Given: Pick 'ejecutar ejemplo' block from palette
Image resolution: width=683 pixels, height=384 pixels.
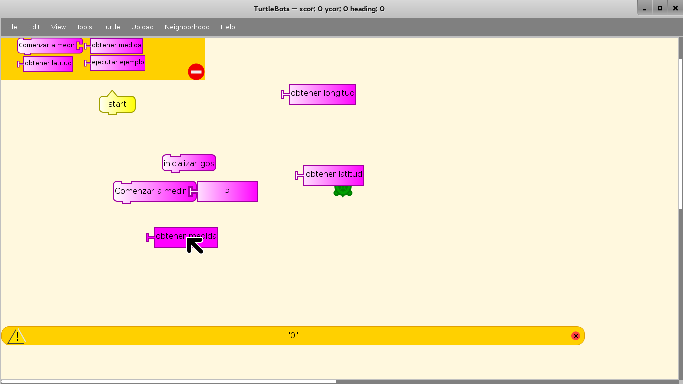Looking at the screenshot, I should point(115,63).
